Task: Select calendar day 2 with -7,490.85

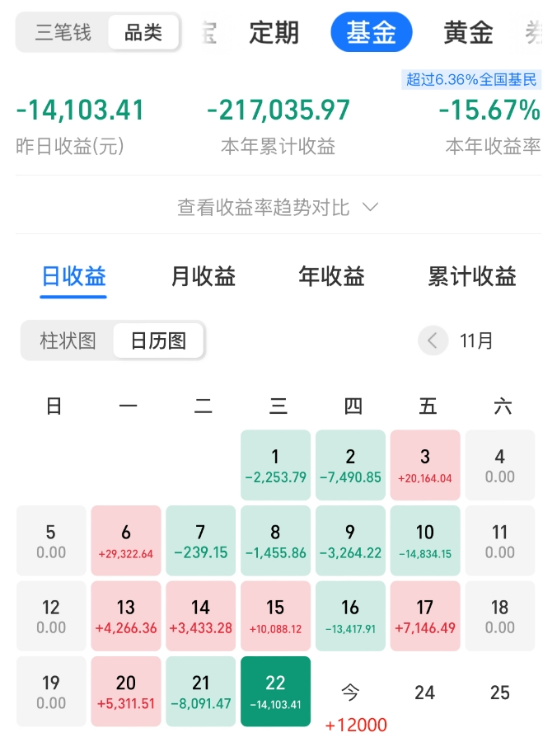Action: [x=350, y=465]
